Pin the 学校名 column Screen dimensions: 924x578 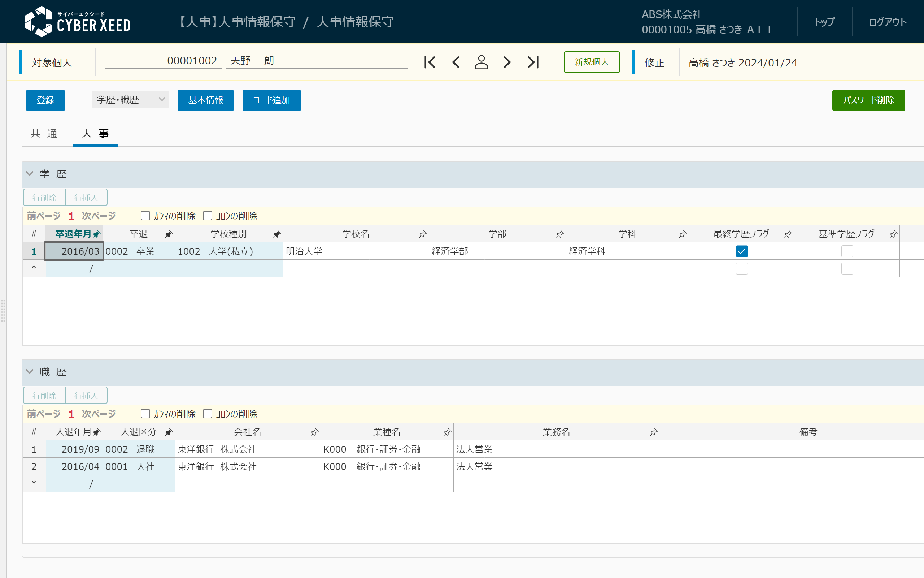423,234
